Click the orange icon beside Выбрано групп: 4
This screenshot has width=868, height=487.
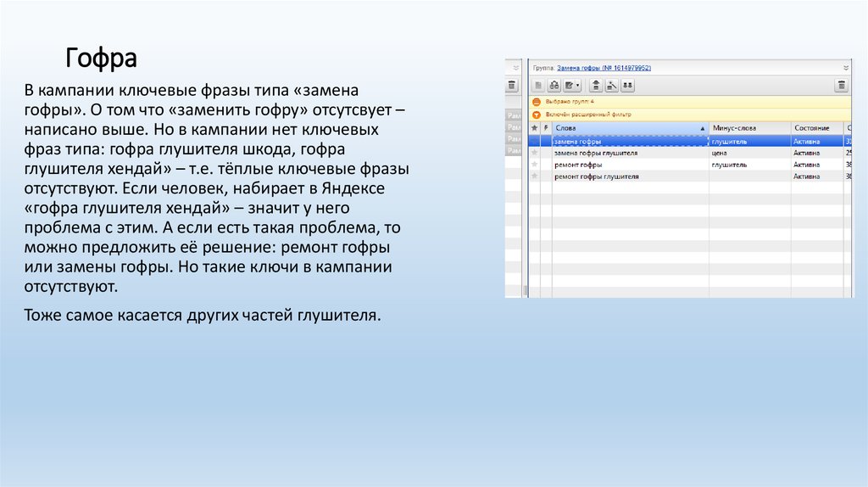(537, 102)
